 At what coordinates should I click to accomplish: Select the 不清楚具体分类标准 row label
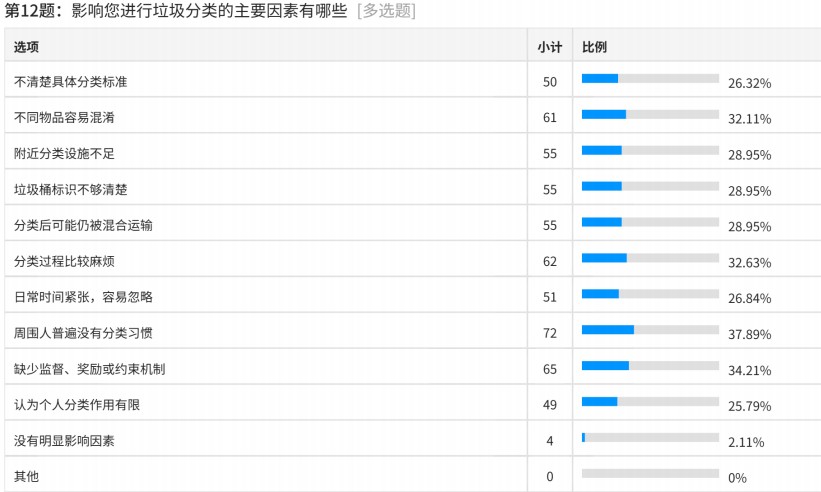pyautogui.click(x=71, y=82)
